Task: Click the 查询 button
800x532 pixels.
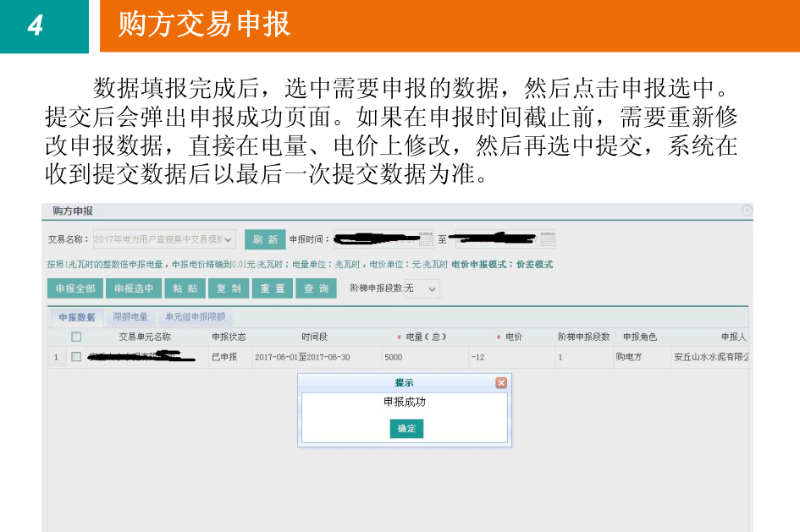Action: pos(317,289)
